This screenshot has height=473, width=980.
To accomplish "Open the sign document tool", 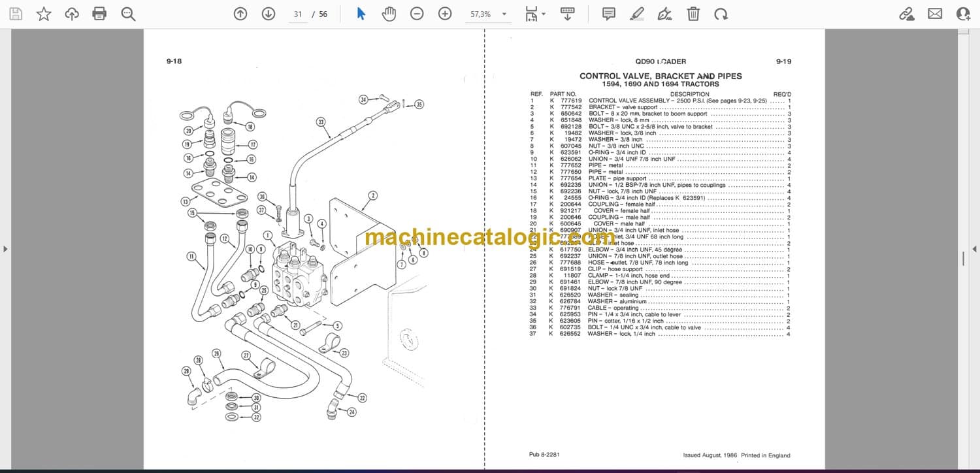I will point(665,14).
